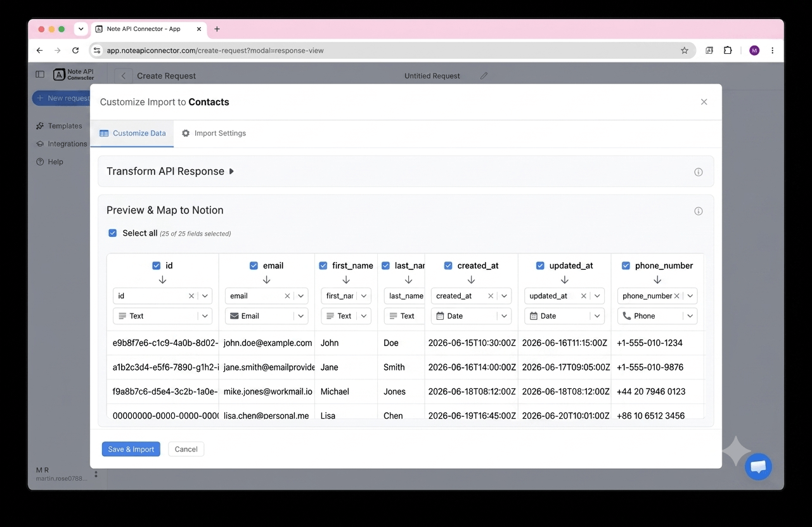Uncheck the first_name column checkbox
Image resolution: width=812 pixels, height=527 pixels.
tap(323, 266)
